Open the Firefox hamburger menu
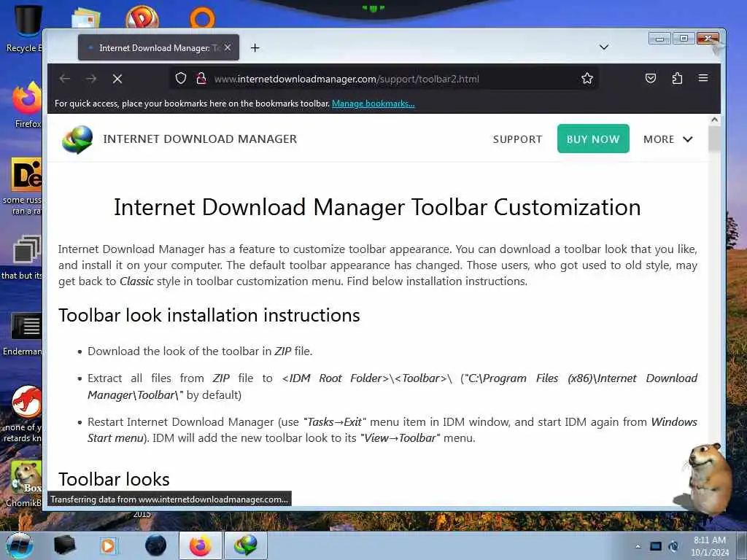This screenshot has width=747, height=560. click(x=703, y=77)
